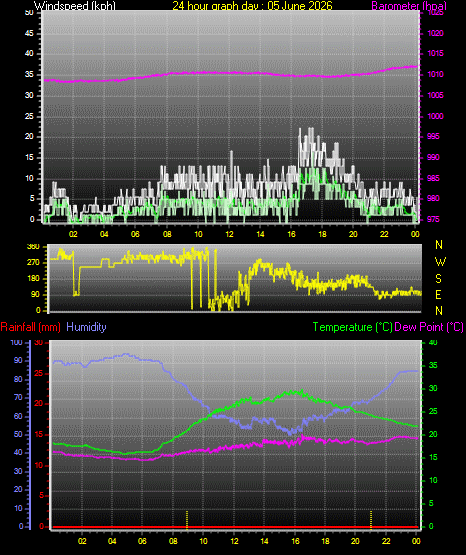Image resolution: width=466 pixels, height=555 pixels.
Task: Click the Rainfall (mm) legend label
Action: pos(30,327)
